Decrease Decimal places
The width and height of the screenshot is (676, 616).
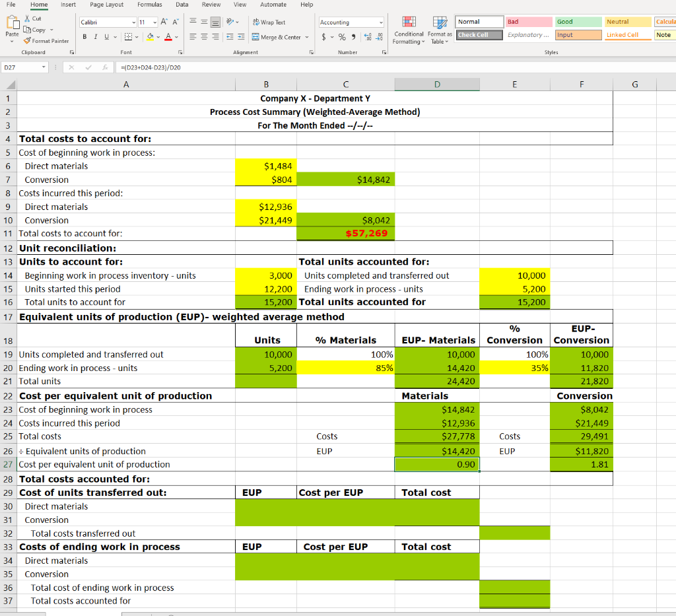379,37
